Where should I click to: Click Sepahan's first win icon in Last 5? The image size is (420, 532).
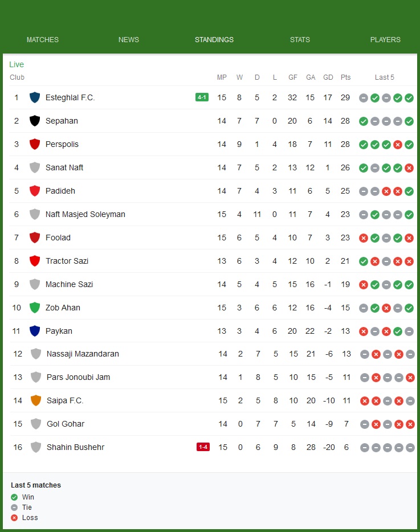pyautogui.click(x=364, y=121)
